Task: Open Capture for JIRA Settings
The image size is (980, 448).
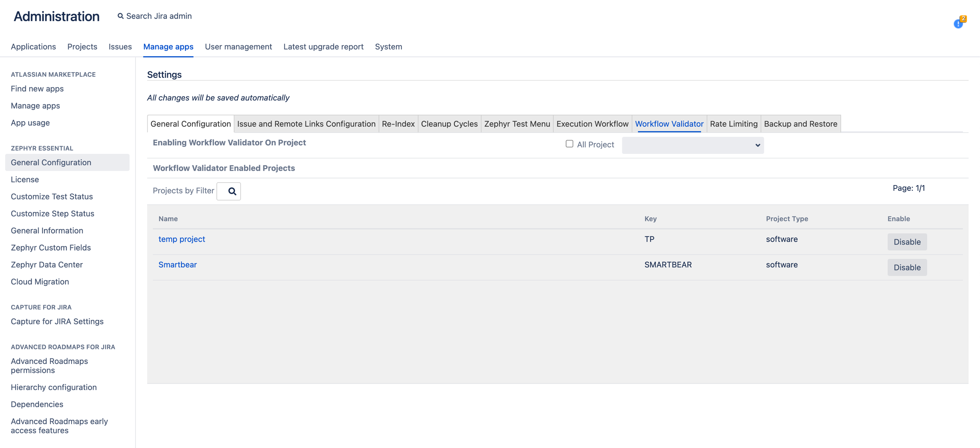Action: [57, 321]
